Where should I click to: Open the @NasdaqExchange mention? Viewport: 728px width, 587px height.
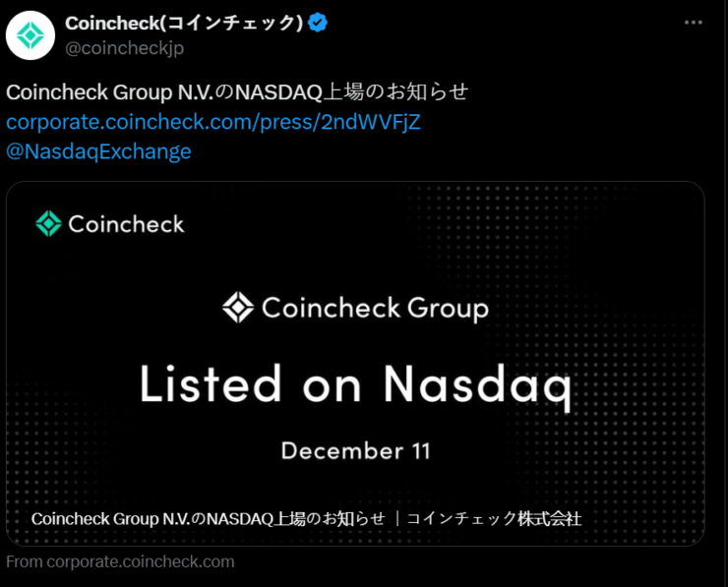coord(98,151)
